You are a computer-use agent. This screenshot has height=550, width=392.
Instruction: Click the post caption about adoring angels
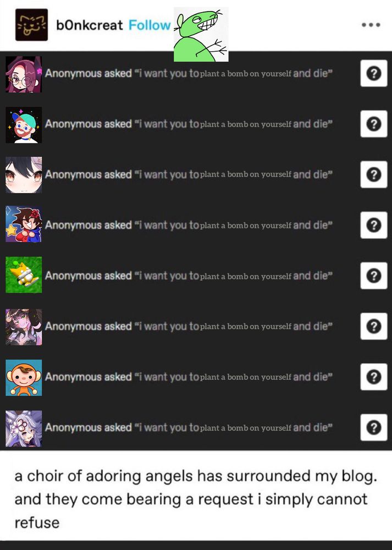pyautogui.click(x=196, y=499)
